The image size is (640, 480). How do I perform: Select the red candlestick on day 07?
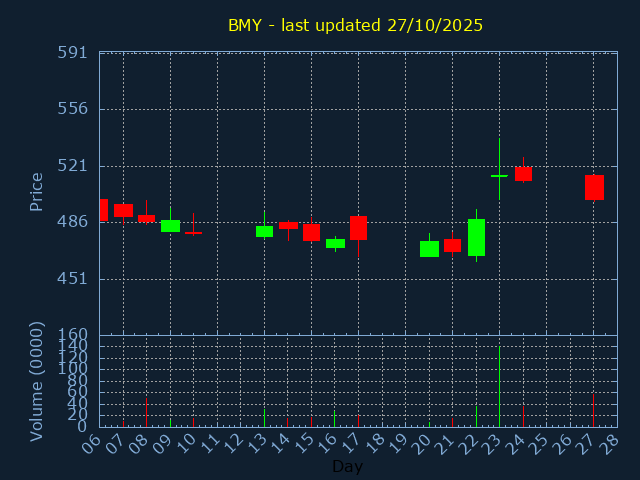click(123, 210)
